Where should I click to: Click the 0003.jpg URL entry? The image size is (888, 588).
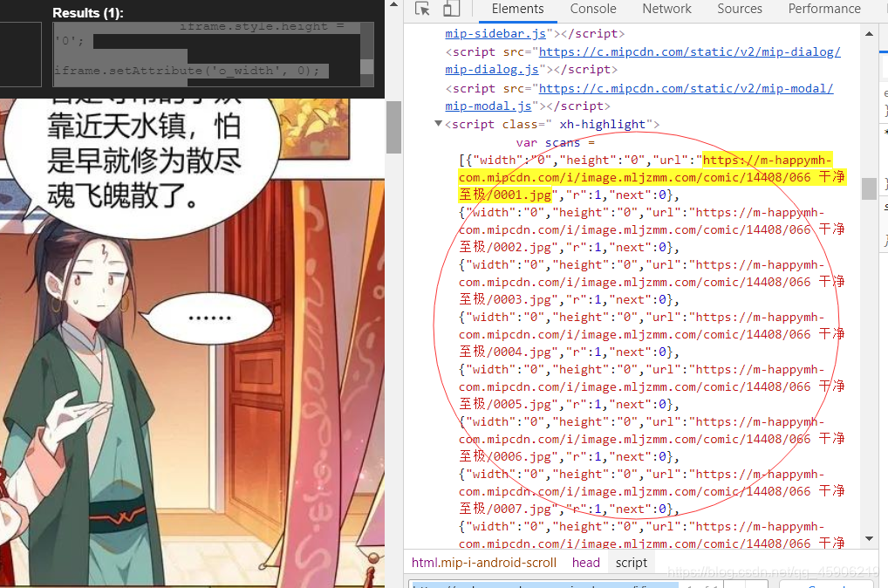652,282
